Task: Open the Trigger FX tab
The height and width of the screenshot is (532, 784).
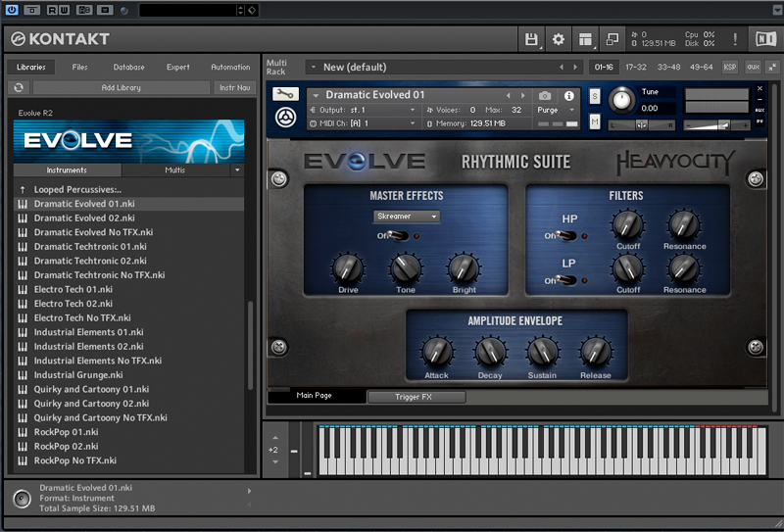Action: 416,397
